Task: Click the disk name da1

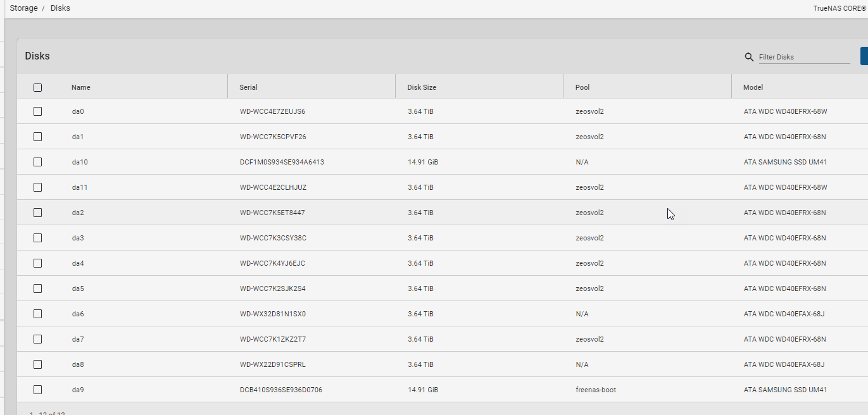Action: coord(78,137)
